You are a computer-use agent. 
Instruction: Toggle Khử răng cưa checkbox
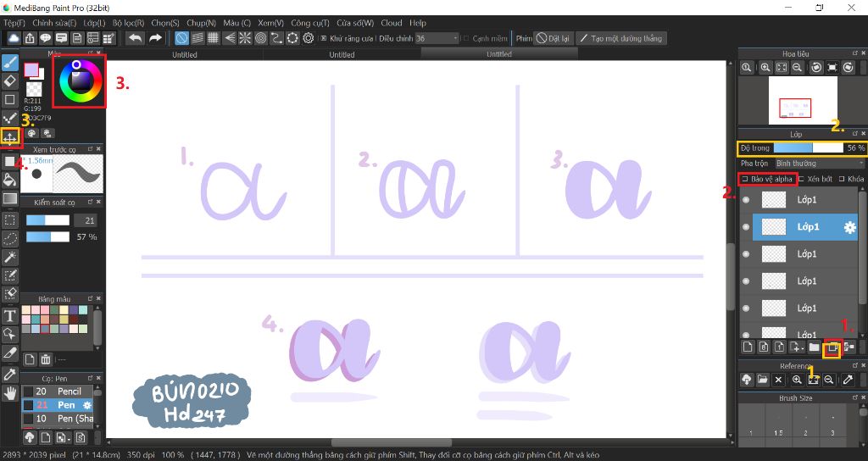click(324, 38)
